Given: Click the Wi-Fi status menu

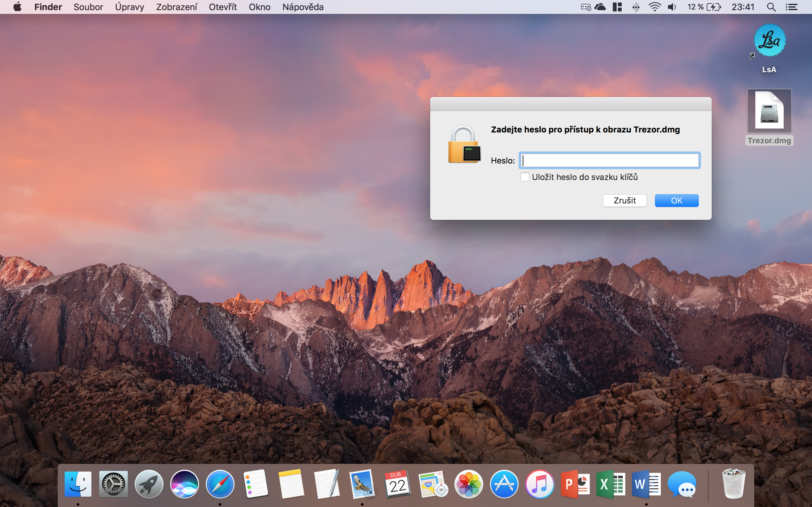Looking at the screenshot, I should tap(654, 7).
